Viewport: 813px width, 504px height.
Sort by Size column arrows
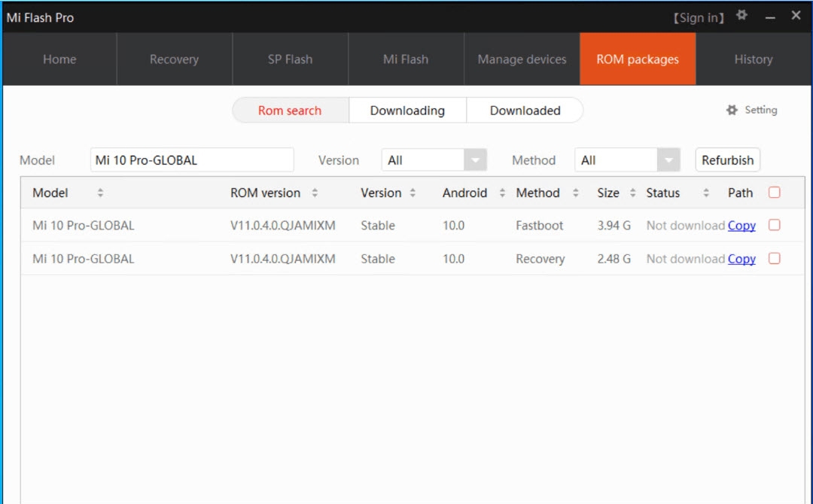[x=632, y=193]
